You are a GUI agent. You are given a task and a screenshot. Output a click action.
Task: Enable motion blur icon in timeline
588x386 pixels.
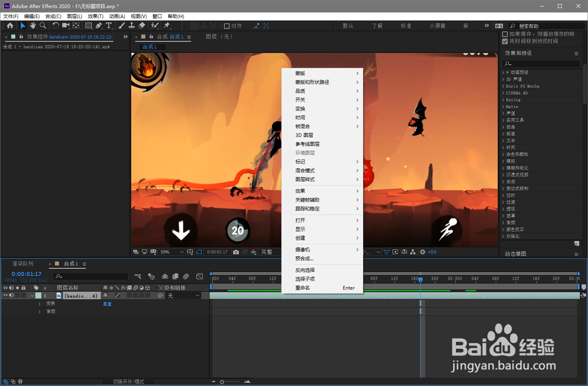click(x=186, y=276)
